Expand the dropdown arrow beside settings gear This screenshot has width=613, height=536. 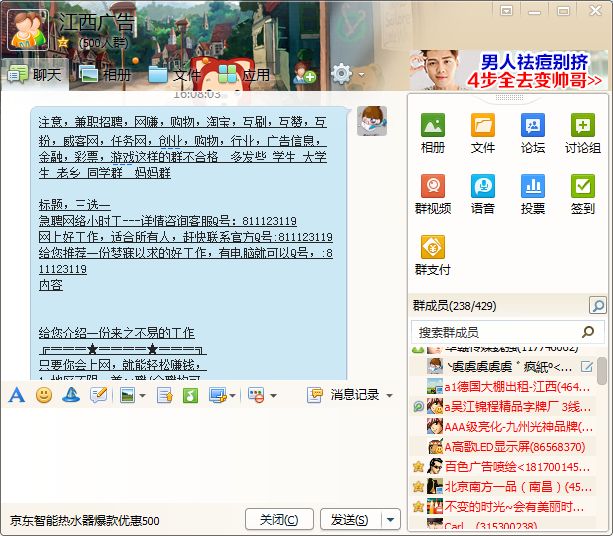362,74
